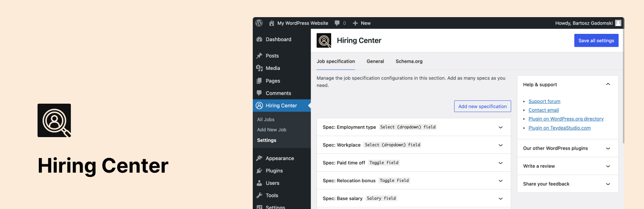This screenshot has width=644, height=209.
Task: Open Pages in the sidebar
Action: [273, 81]
